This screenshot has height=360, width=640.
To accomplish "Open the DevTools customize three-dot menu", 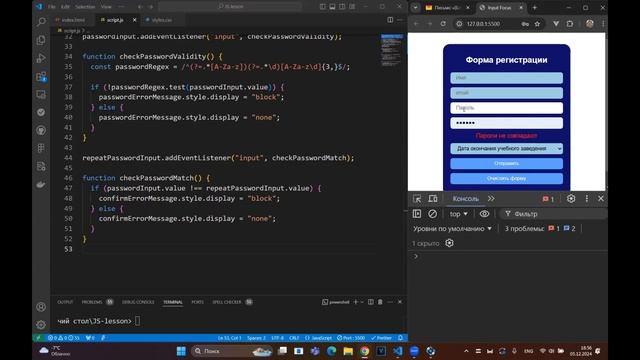I will pyautogui.click(x=587, y=199).
